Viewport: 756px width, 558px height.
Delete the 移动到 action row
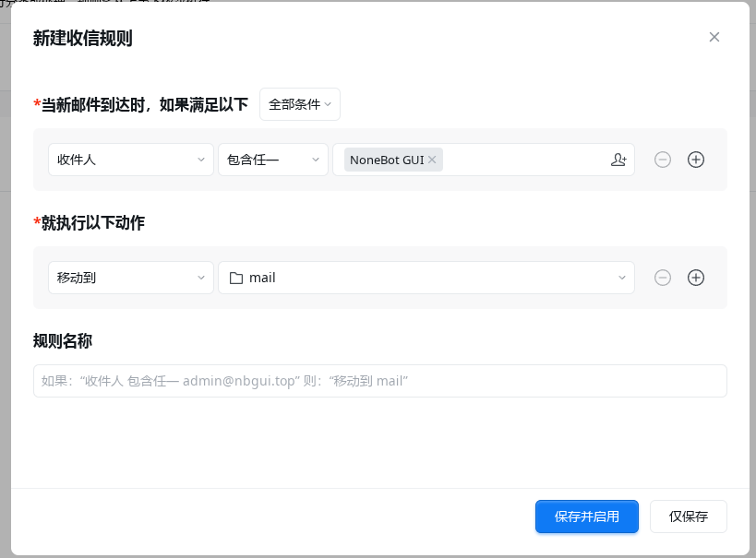coord(662,278)
